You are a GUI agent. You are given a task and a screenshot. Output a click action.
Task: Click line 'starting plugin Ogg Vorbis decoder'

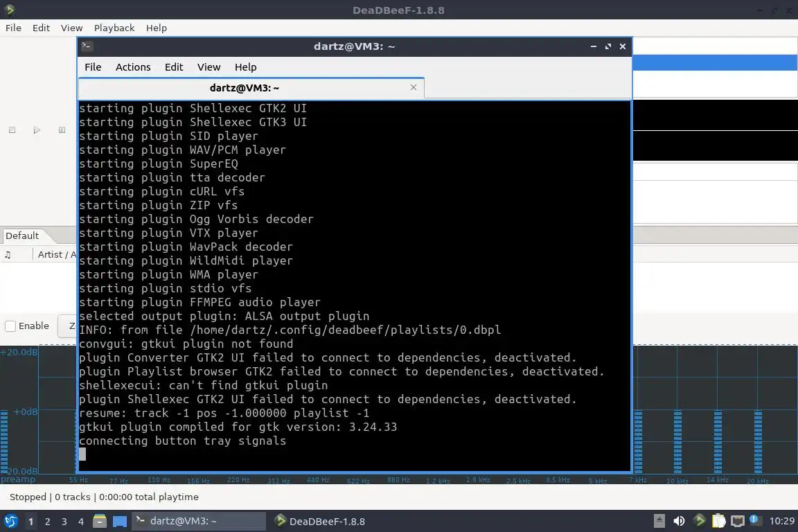pyautogui.click(x=196, y=220)
